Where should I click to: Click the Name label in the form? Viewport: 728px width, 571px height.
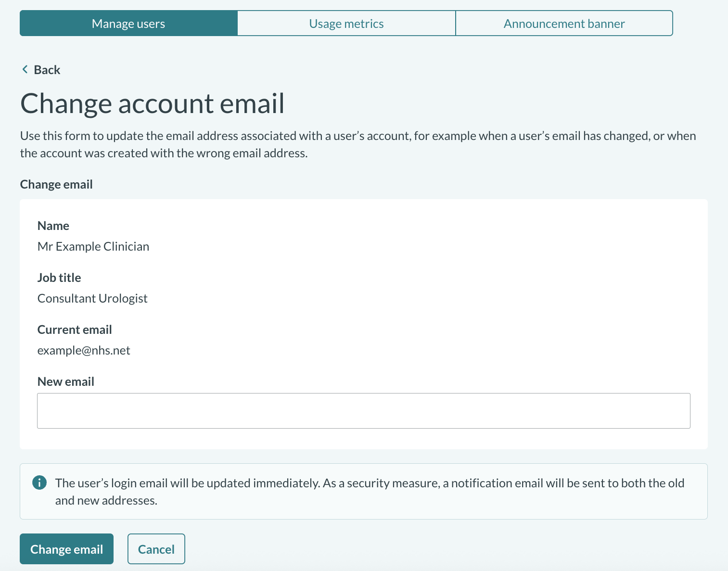coord(53,225)
